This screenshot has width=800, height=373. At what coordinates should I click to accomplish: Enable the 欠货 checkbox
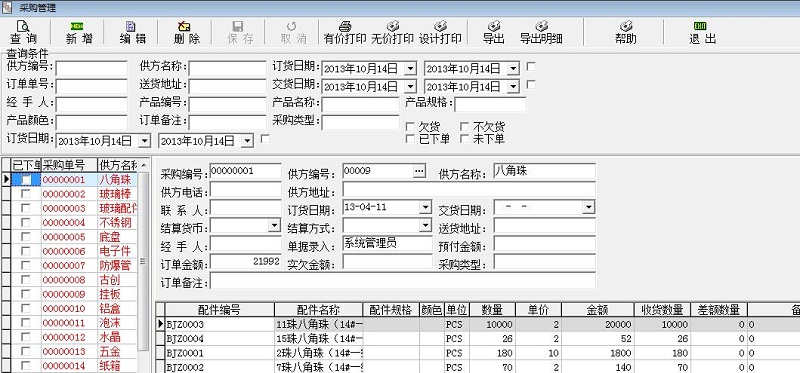pyautogui.click(x=410, y=127)
